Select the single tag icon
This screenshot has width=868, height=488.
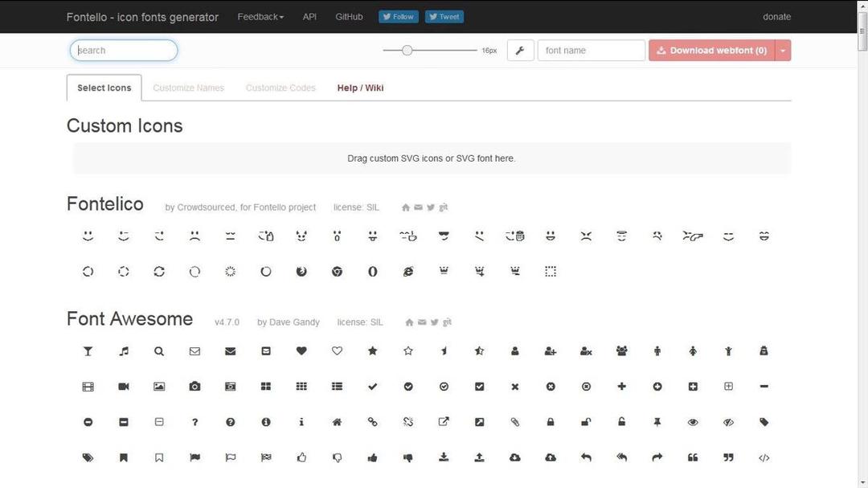[x=764, y=422]
